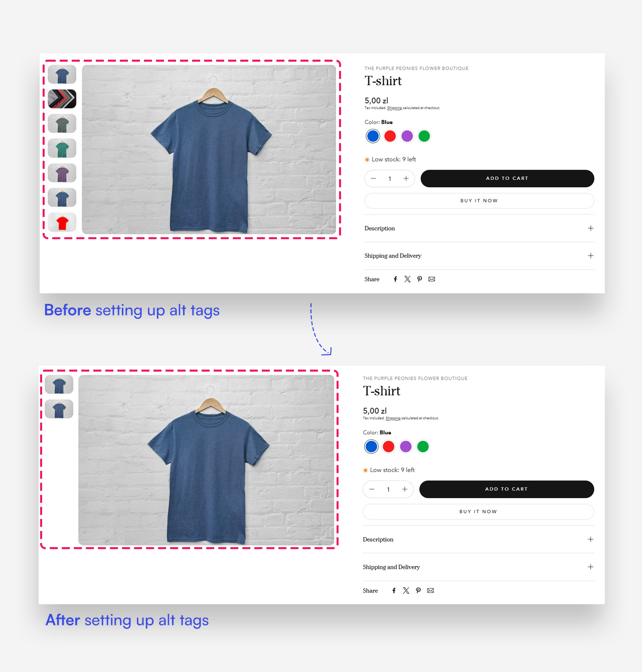
Task: Click X share icon in the Before panel
Action: click(407, 279)
